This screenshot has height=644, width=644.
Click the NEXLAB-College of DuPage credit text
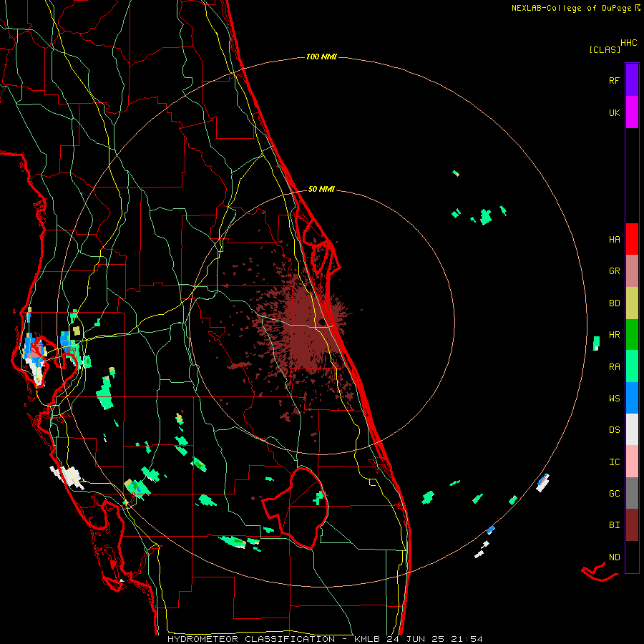point(571,8)
